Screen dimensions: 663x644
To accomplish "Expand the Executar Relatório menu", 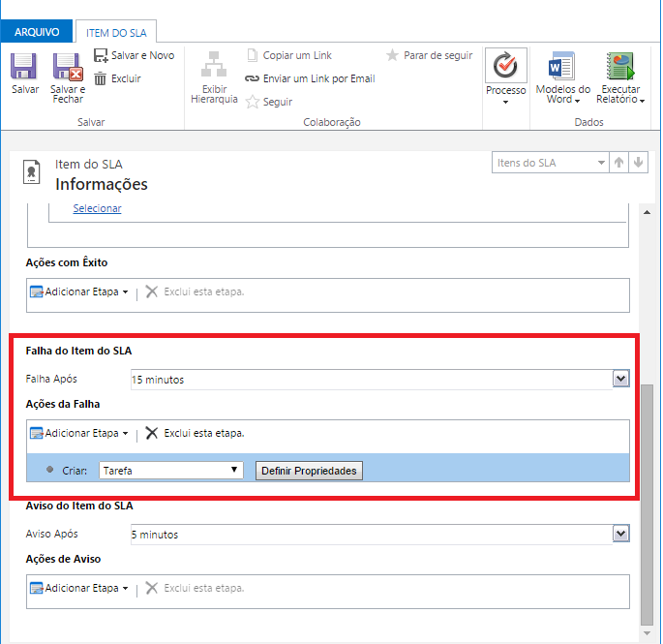I will [619, 77].
